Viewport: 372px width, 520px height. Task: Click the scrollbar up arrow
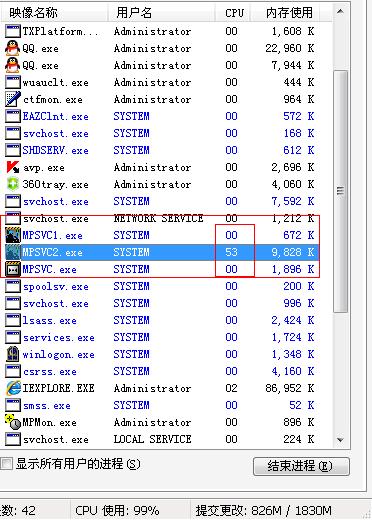(340, 12)
